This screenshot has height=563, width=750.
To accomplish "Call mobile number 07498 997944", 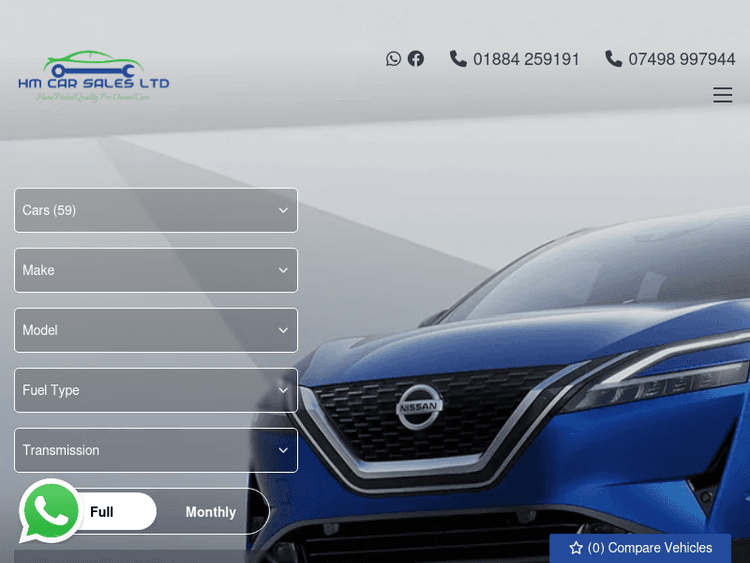I will pyautogui.click(x=670, y=59).
